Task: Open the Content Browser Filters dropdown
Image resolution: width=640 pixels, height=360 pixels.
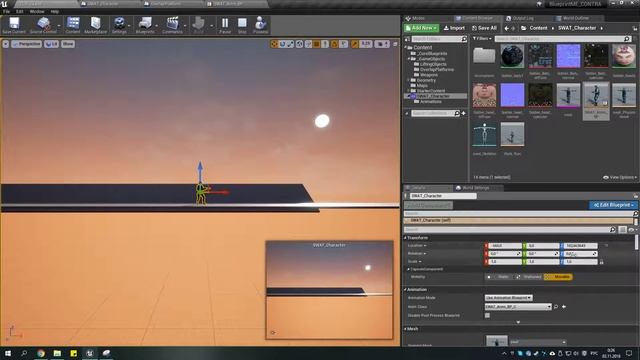Action: (482, 39)
